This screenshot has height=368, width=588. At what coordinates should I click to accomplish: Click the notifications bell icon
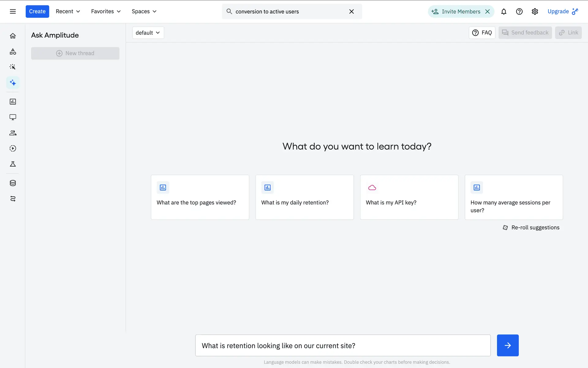point(503,12)
